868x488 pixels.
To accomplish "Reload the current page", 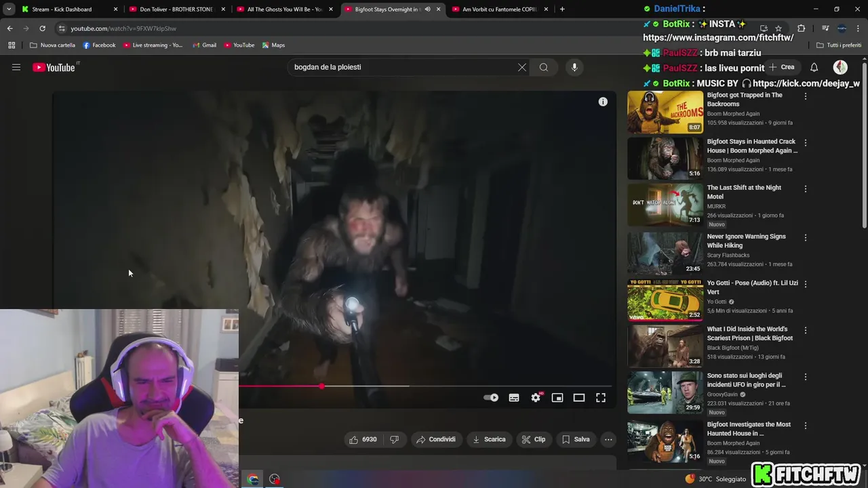I will point(42,28).
